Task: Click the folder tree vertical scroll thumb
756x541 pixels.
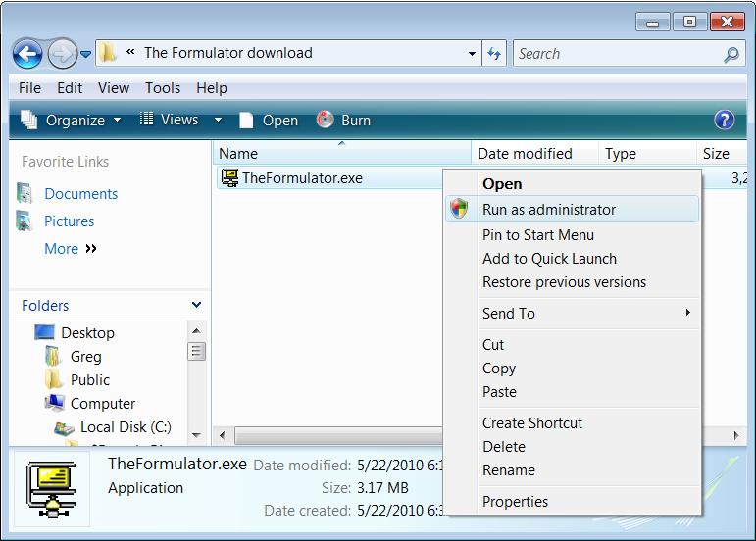Action: click(196, 351)
